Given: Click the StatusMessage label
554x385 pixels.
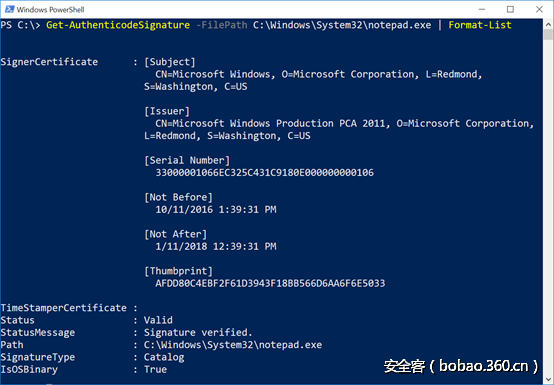Looking at the screenshot, I should (38, 333).
